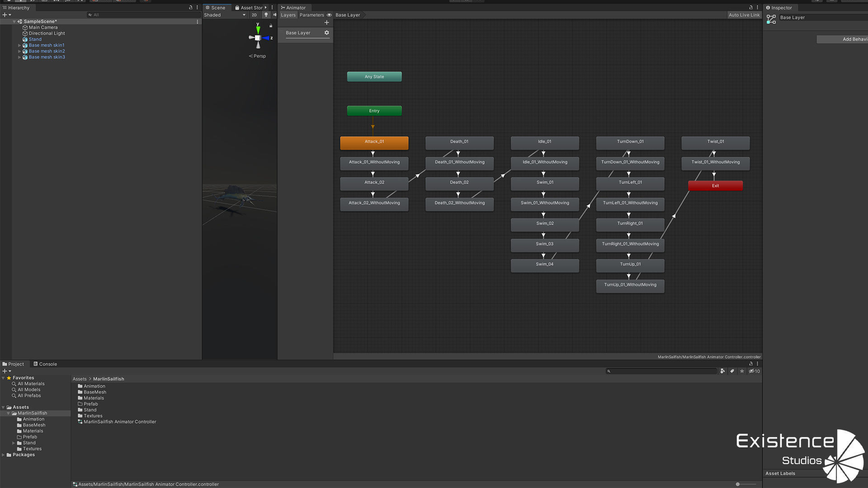The height and width of the screenshot is (488, 868).
Task: Click the Add Behaviour button
Action: (844, 39)
